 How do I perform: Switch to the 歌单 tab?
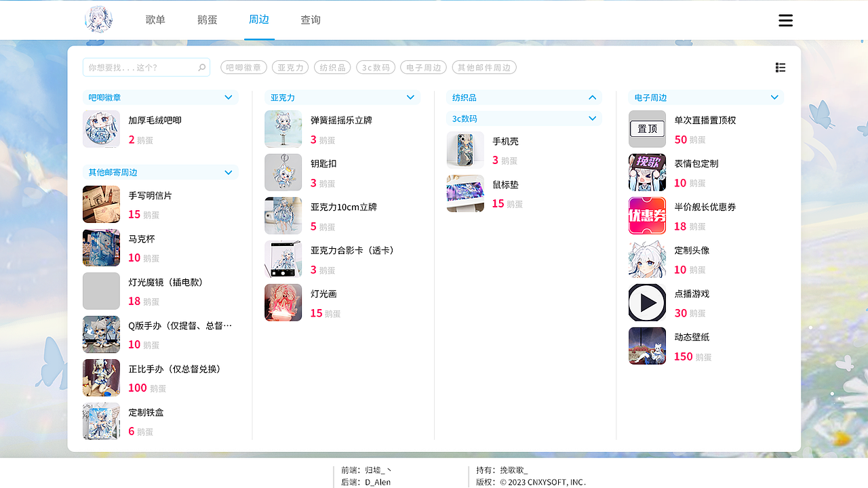coord(155,20)
